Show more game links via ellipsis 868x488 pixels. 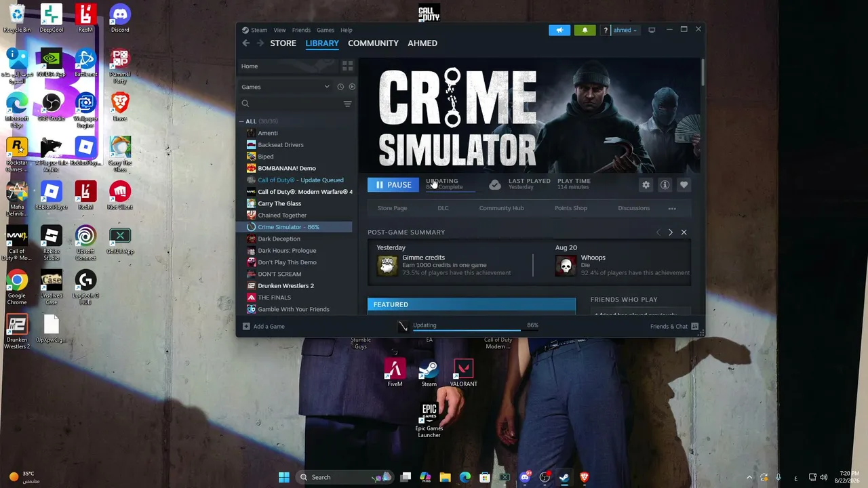(672, 208)
